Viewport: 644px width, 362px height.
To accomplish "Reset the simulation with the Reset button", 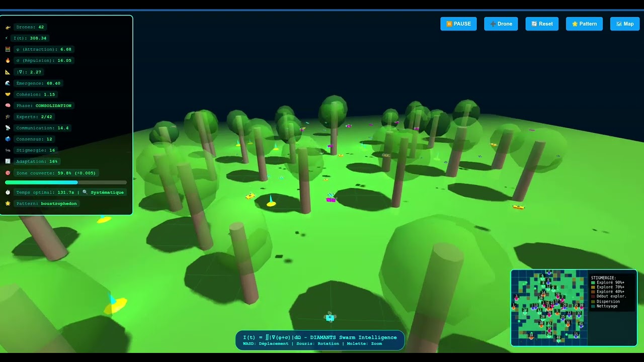I will tap(542, 24).
